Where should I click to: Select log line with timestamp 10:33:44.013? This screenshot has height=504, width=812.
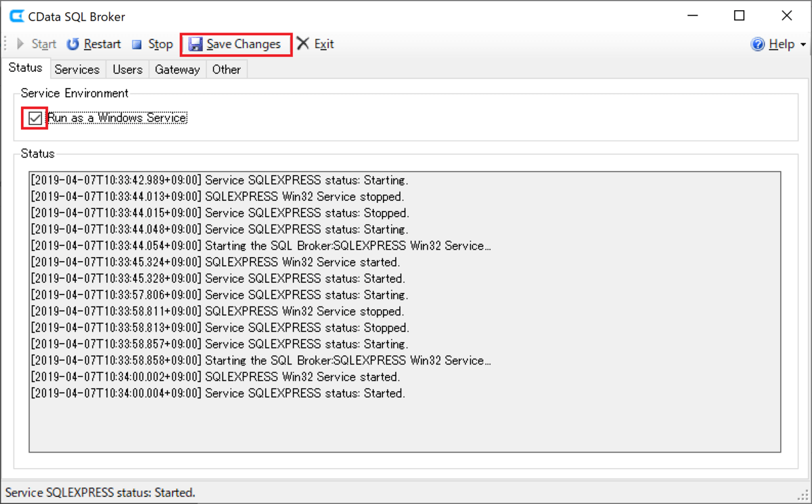tap(217, 197)
